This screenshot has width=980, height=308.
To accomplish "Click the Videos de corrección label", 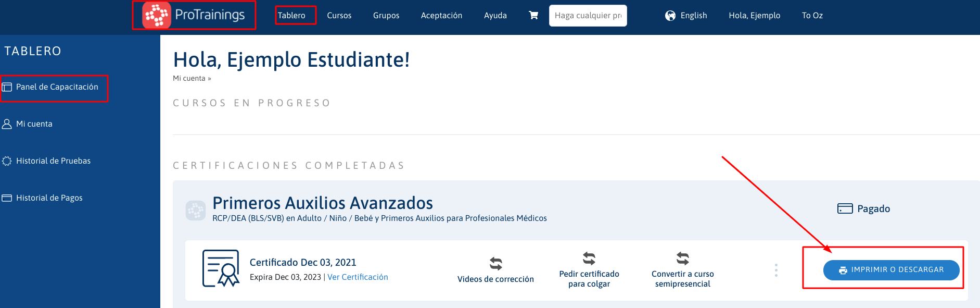I will [x=495, y=279].
